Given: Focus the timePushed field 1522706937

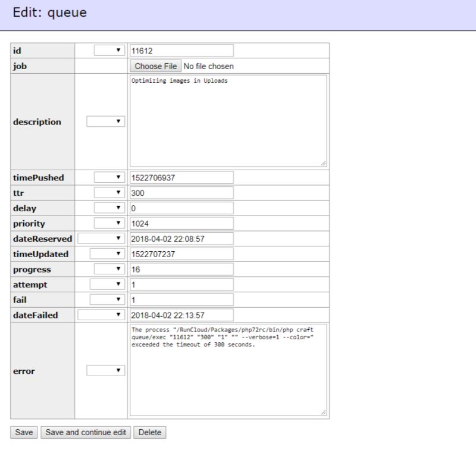Looking at the screenshot, I should pos(182,177).
